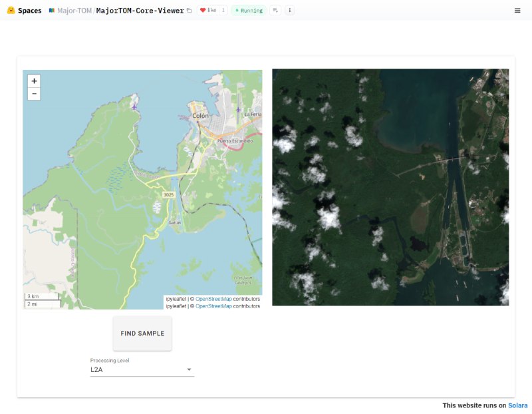This screenshot has width=532, height=414.
Task: Click the Hugging Face Spaces logo
Action: (11, 11)
